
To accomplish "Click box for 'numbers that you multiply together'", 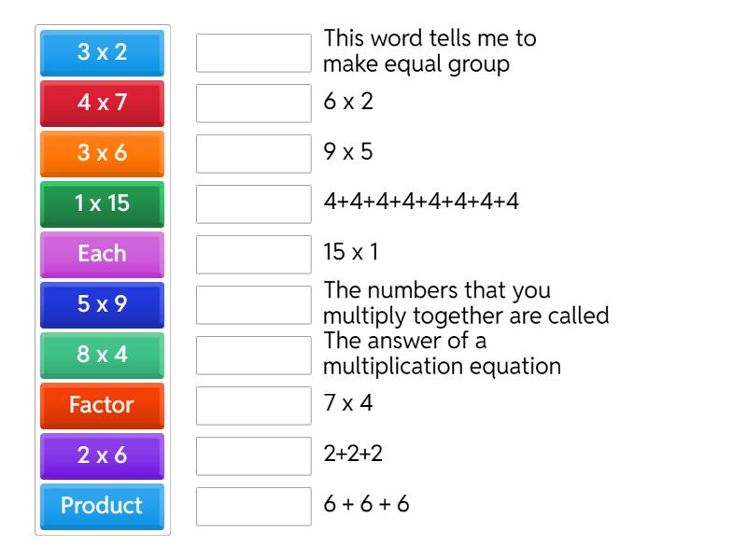I will tap(253, 305).
